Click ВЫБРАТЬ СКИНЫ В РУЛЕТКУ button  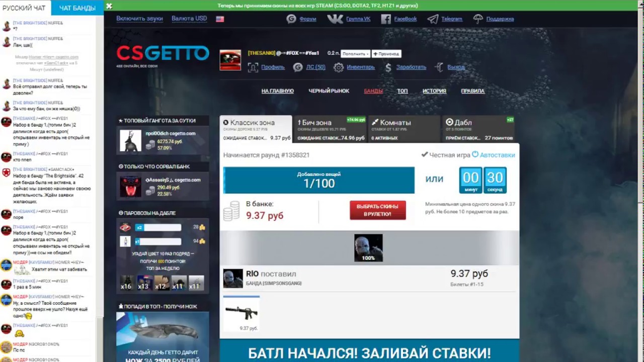click(x=378, y=210)
